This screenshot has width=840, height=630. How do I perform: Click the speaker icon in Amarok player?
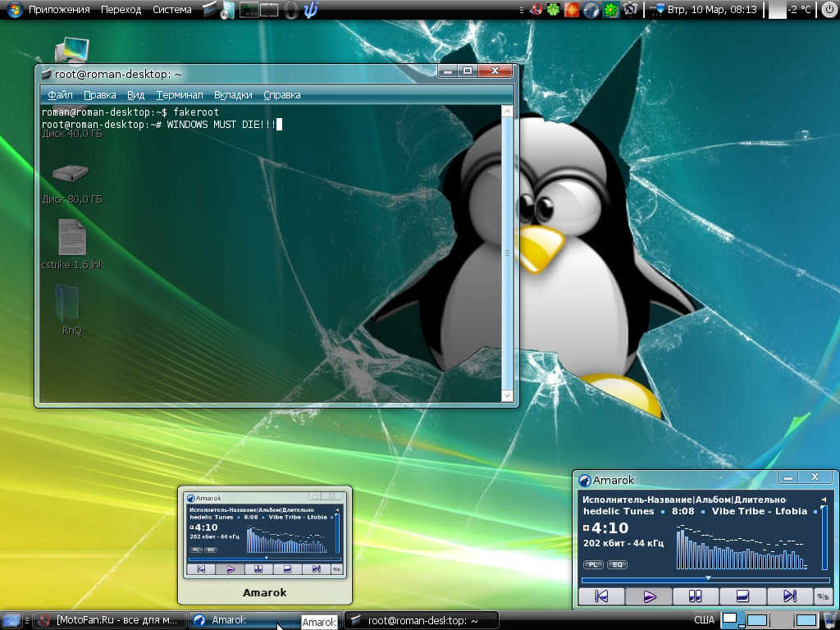click(x=824, y=500)
